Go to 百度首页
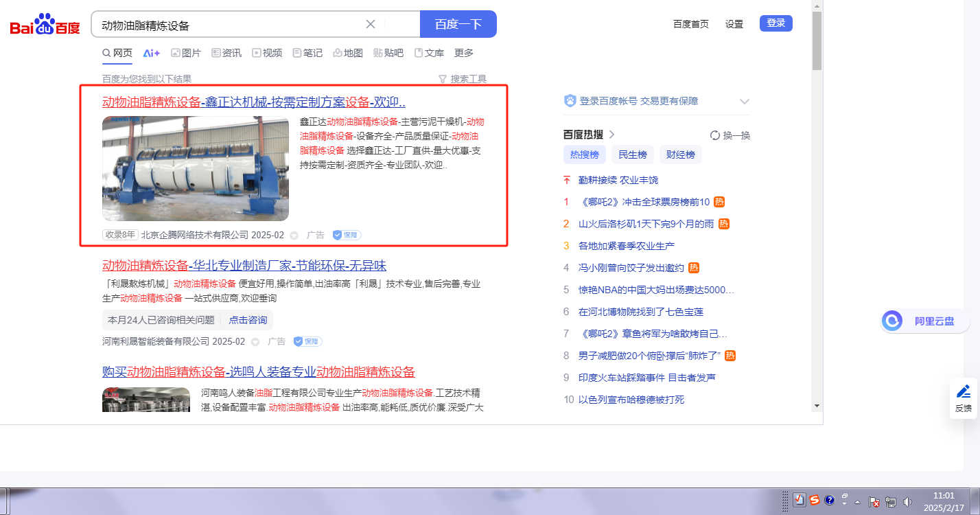This screenshot has width=980, height=515. (691, 24)
